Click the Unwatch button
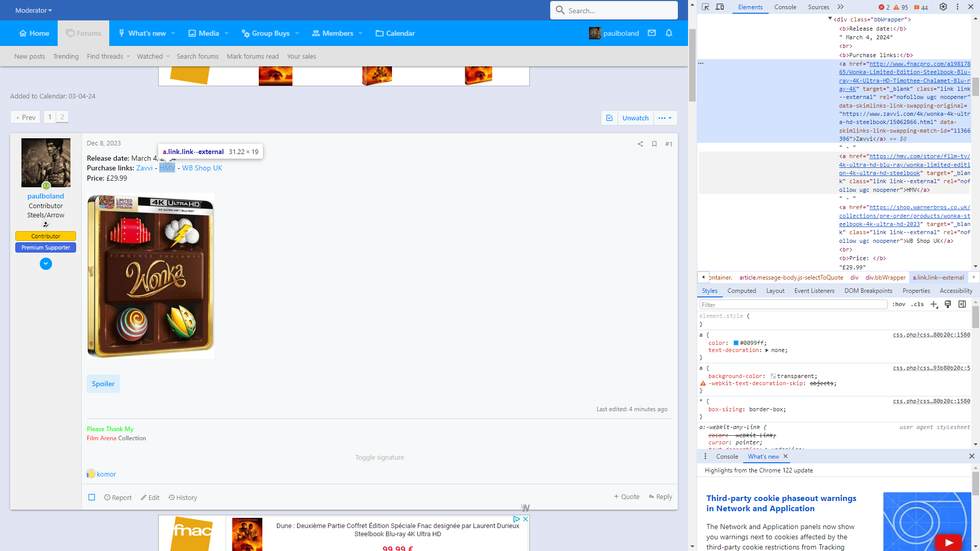 click(635, 118)
